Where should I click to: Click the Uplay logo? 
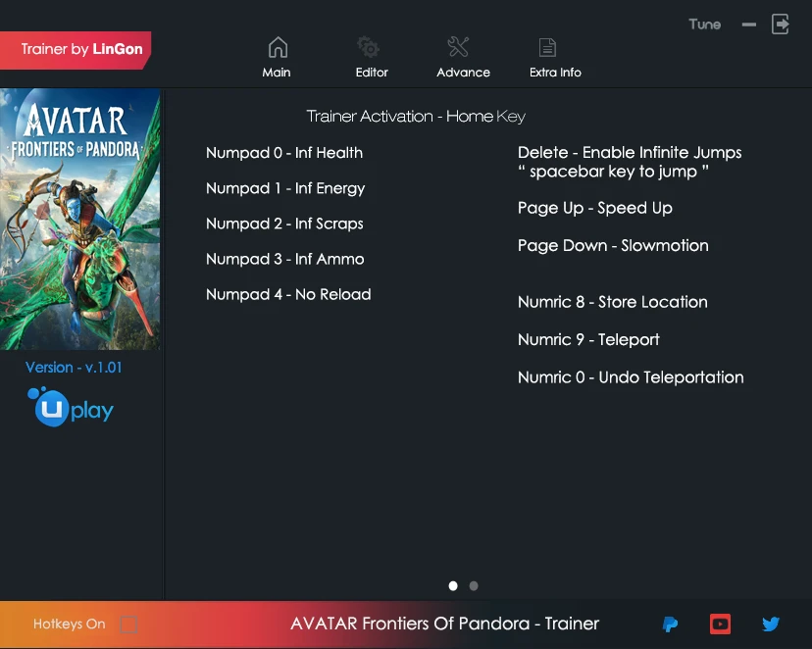(x=69, y=408)
